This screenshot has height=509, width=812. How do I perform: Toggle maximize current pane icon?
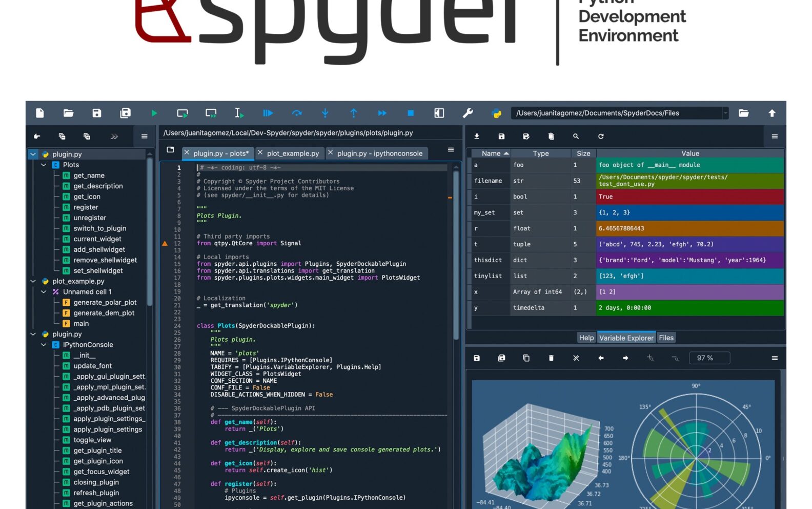pos(439,113)
